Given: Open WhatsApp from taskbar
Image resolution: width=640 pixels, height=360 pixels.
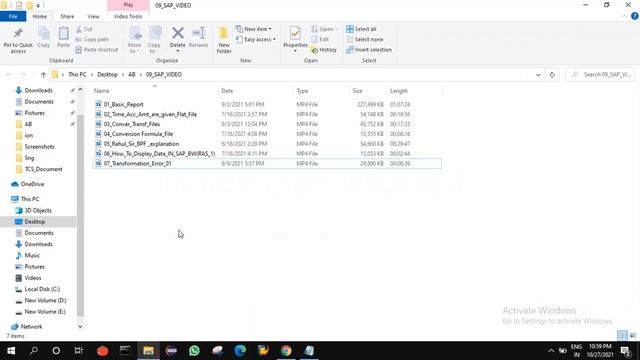Looking at the screenshot, I should tap(194, 351).
